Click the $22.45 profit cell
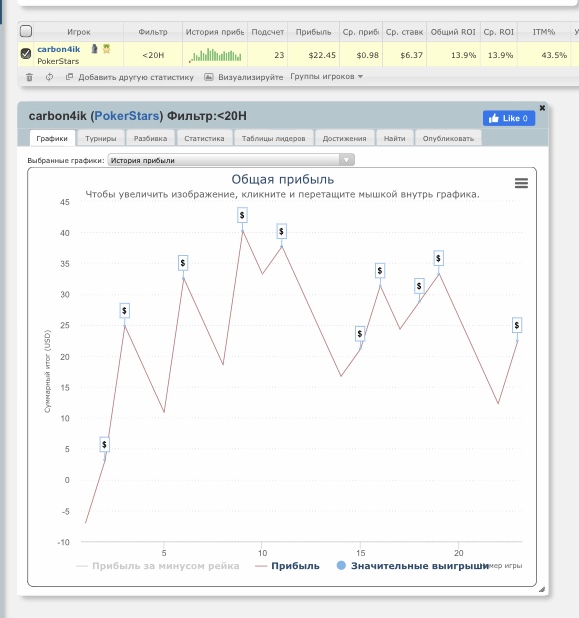This screenshot has height=618, width=579. click(x=313, y=55)
